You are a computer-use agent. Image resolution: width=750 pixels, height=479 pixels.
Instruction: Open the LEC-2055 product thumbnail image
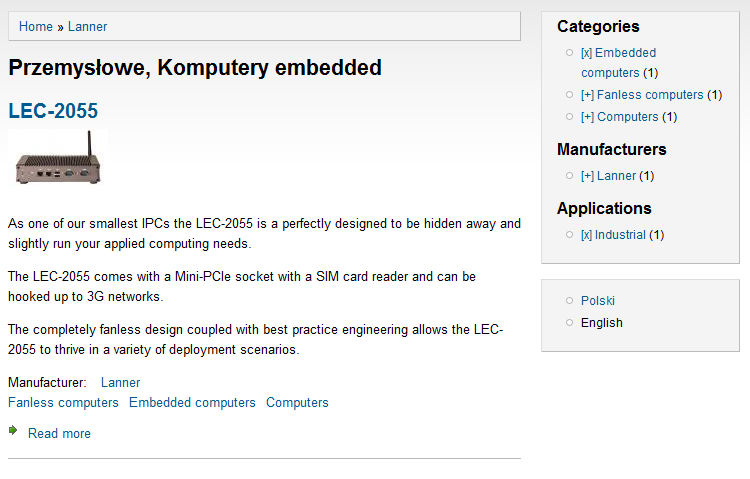(x=58, y=157)
